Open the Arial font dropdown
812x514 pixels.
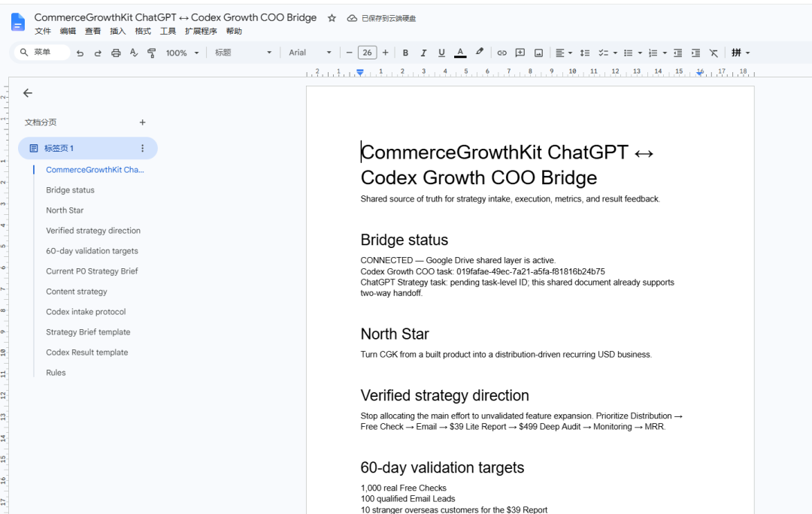point(310,53)
